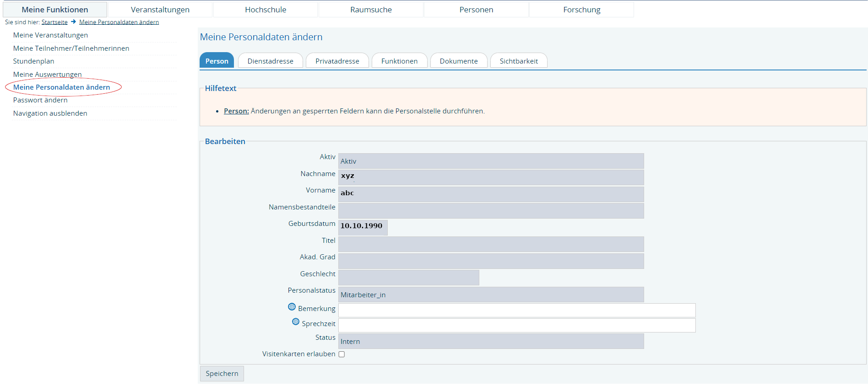Viewport: 868px width, 386px height.
Task: Click the Bearbeiten section heading
Action: pyautogui.click(x=225, y=141)
